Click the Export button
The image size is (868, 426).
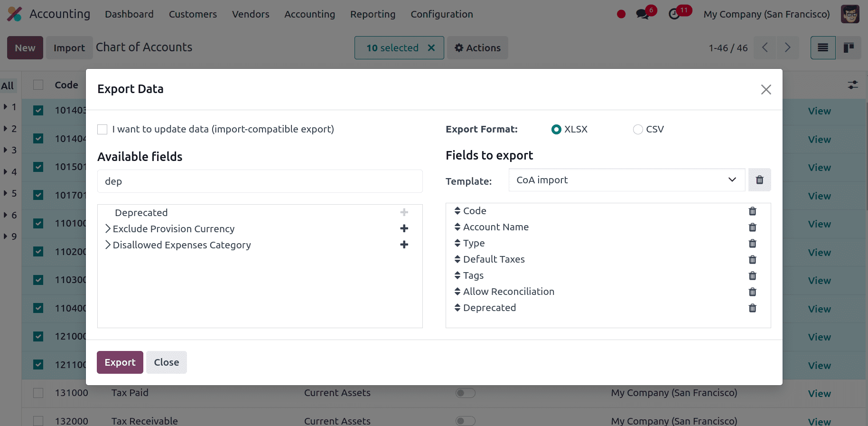(120, 362)
